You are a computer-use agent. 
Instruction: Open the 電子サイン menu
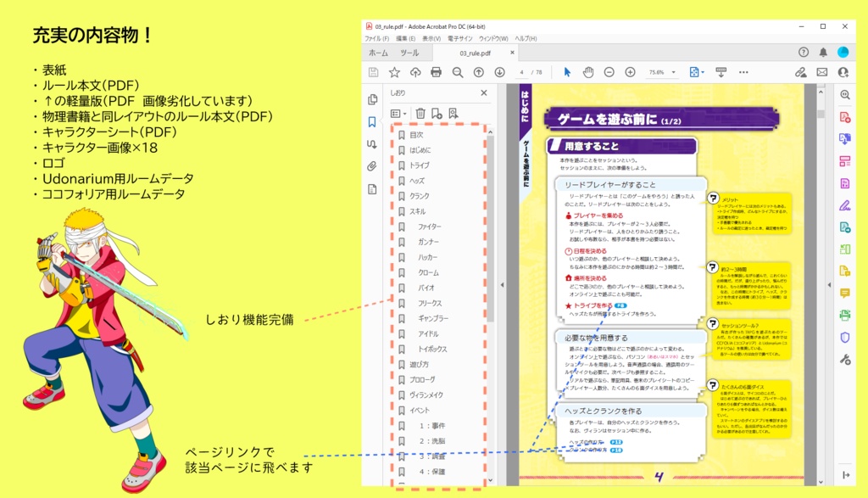click(x=460, y=38)
